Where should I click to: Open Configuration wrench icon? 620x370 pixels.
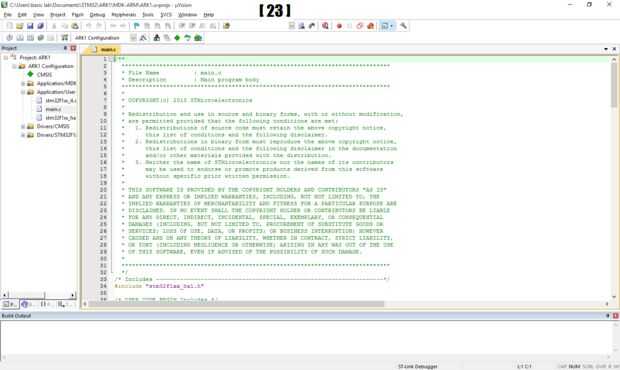(403, 26)
